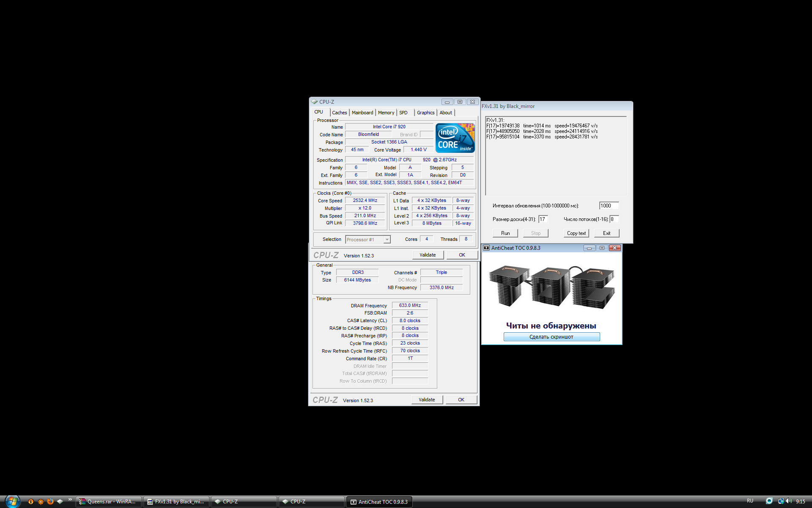Click the AntiCheat TOC title bar icon

(x=486, y=248)
